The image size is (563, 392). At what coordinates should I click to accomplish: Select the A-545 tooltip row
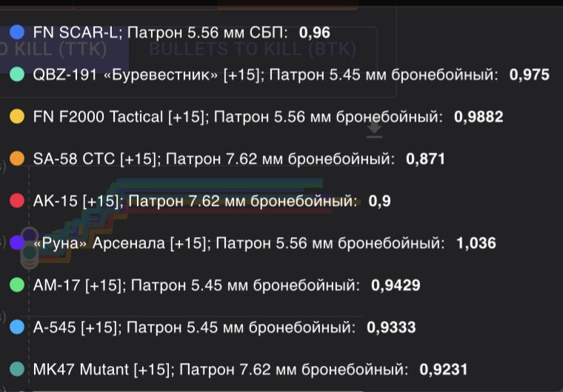point(213,328)
